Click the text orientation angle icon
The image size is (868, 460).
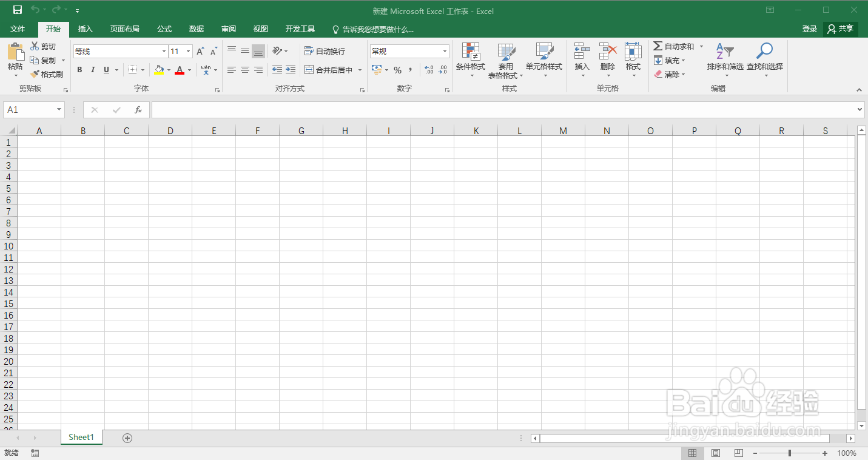(277, 51)
